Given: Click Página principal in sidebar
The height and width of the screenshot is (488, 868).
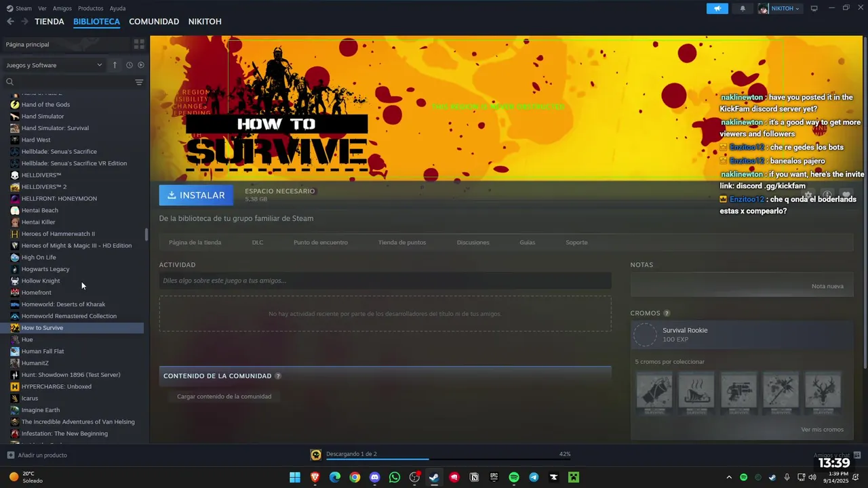Looking at the screenshot, I should point(28,44).
